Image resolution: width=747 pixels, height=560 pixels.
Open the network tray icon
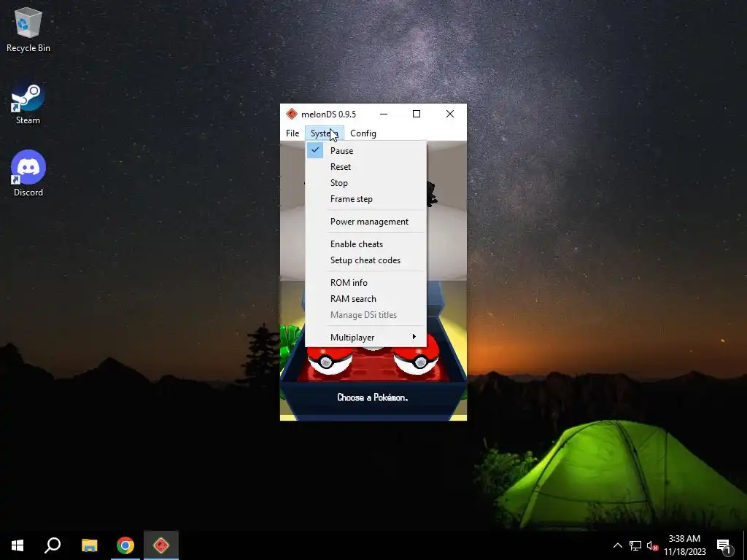pos(635,545)
